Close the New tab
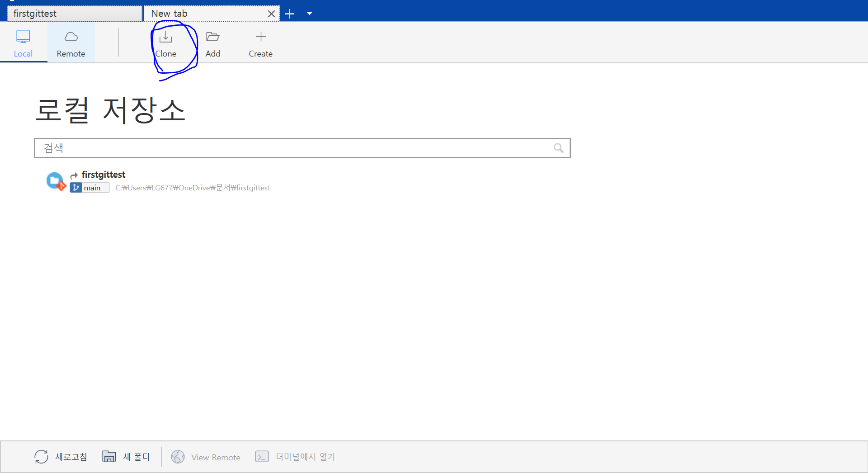The width and height of the screenshot is (868, 473). 271,14
